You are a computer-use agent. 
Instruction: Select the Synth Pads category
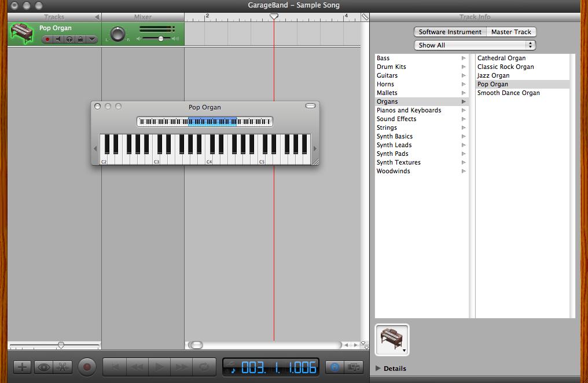click(422, 154)
